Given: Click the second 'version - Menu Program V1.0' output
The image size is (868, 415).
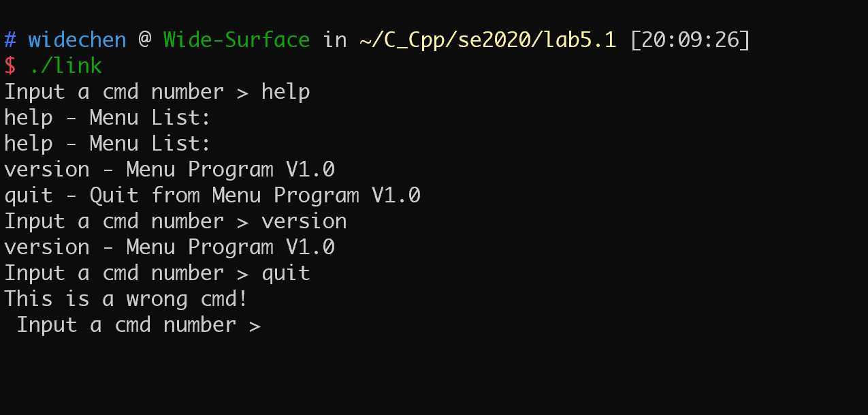Looking at the screenshot, I should (x=170, y=247).
